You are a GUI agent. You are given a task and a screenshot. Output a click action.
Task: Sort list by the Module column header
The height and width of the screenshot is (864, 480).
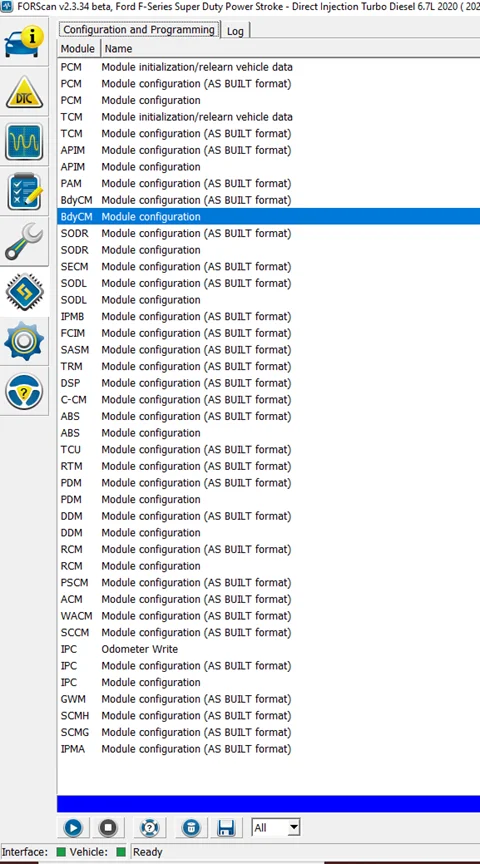click(x=78, y=48)
